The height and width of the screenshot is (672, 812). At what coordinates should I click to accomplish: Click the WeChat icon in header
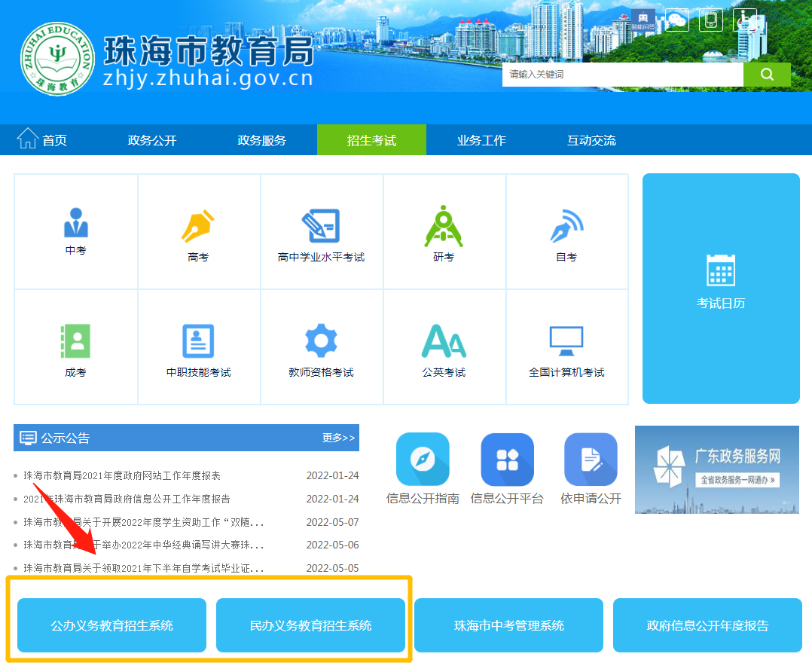pyautogui.click(x=676, y=20)
